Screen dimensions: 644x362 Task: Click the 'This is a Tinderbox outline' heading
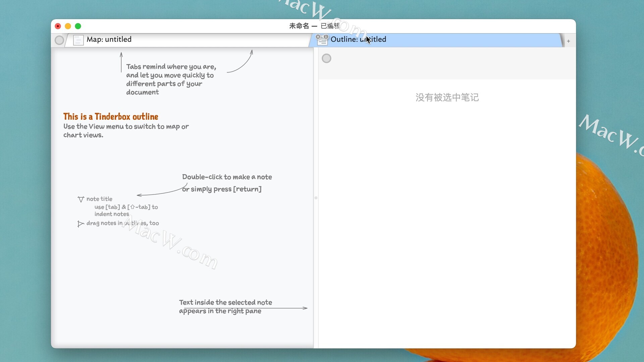(111, 117)
